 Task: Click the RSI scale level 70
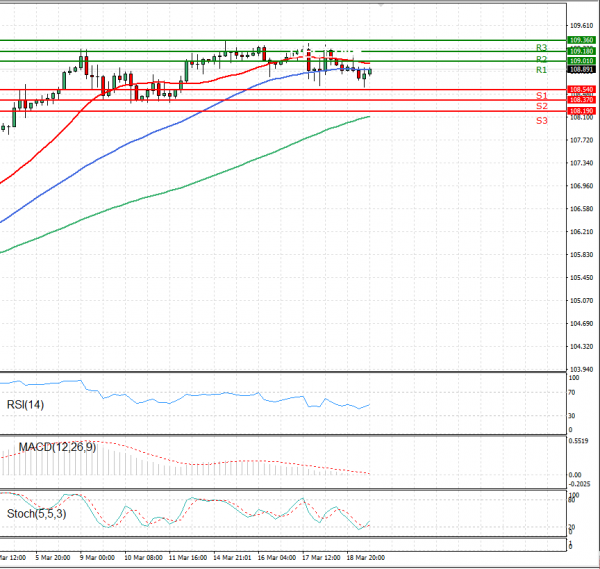coord(572,393)
